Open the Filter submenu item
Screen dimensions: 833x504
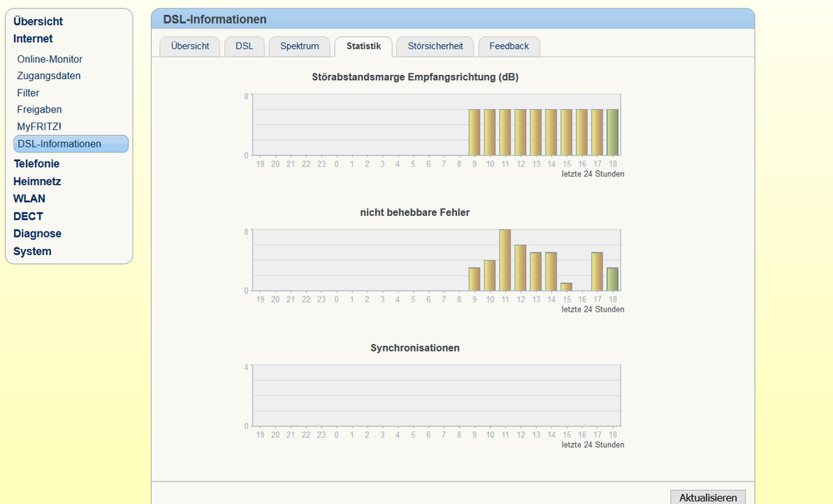28,93
